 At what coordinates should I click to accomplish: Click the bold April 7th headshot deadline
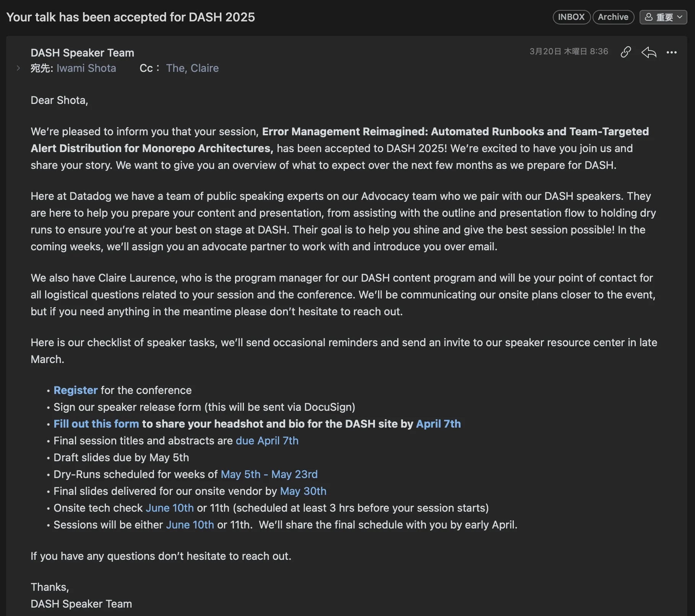(438, 424)
